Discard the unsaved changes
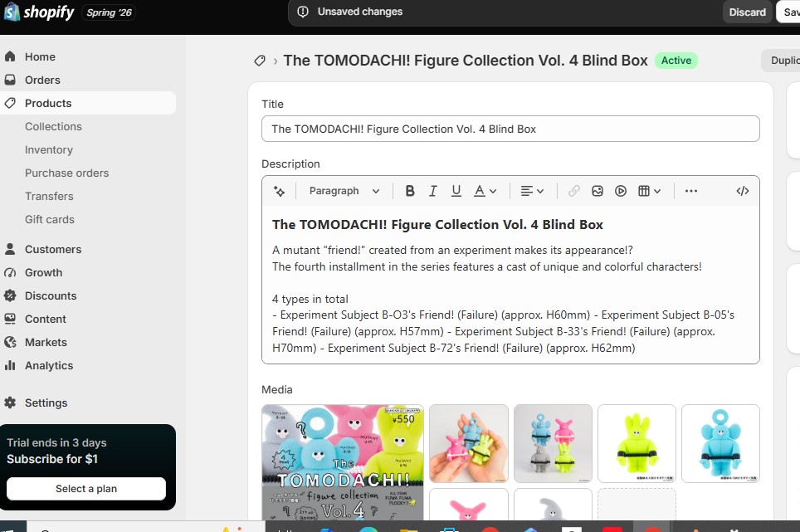Screen dimensions: 800x532 coord(747,12)
